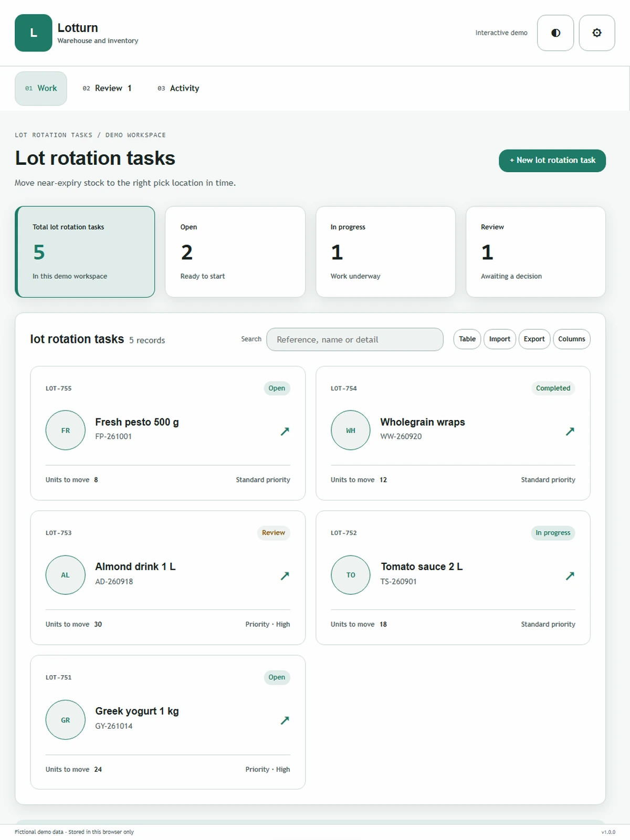This screenshot has height=840, width=630.
Task: Select the Greek yogurt 1 kg title
Action: [x=137, y=711]
